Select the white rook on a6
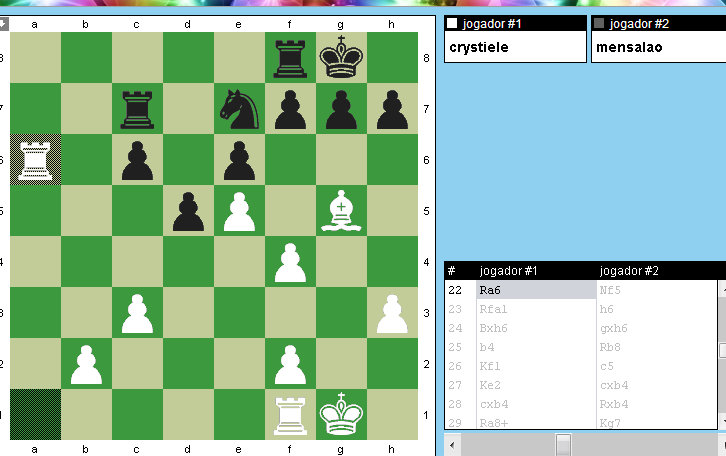This screenshot has height=456, width=726. point(35,160)
